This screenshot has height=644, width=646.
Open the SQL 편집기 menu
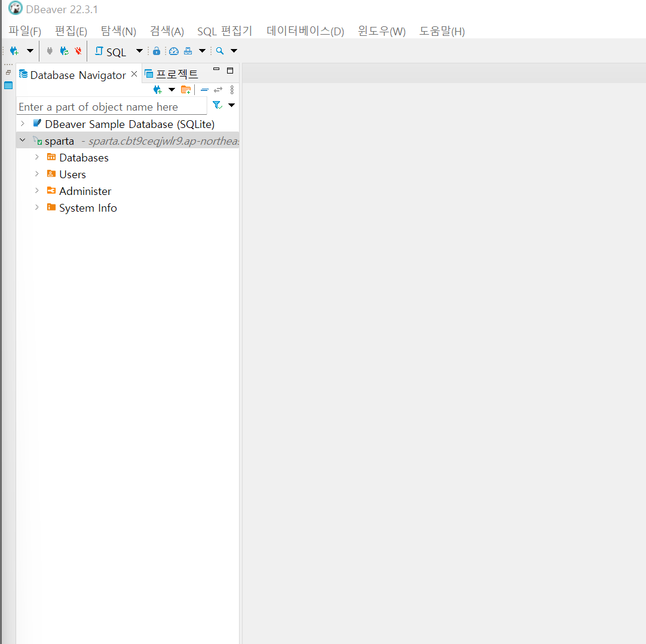point(225,31)
